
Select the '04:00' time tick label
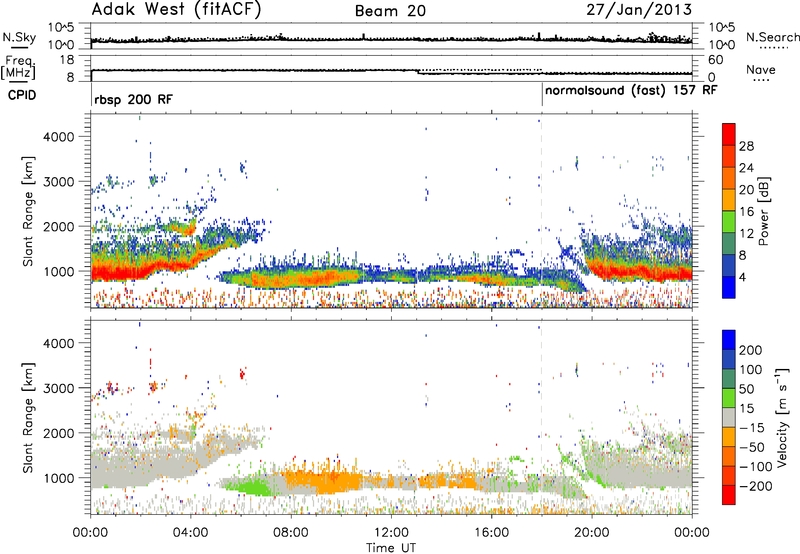pyautogui.click(x=190, y=533)
